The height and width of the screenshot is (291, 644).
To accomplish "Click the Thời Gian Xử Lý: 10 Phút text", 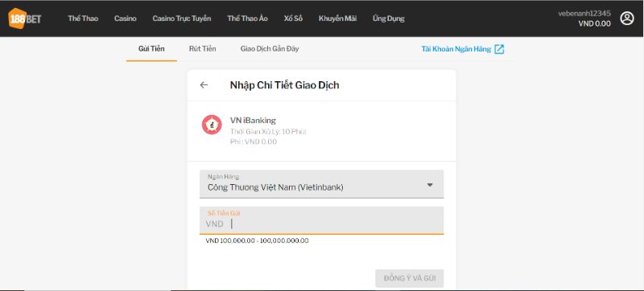I will [268, 132].
